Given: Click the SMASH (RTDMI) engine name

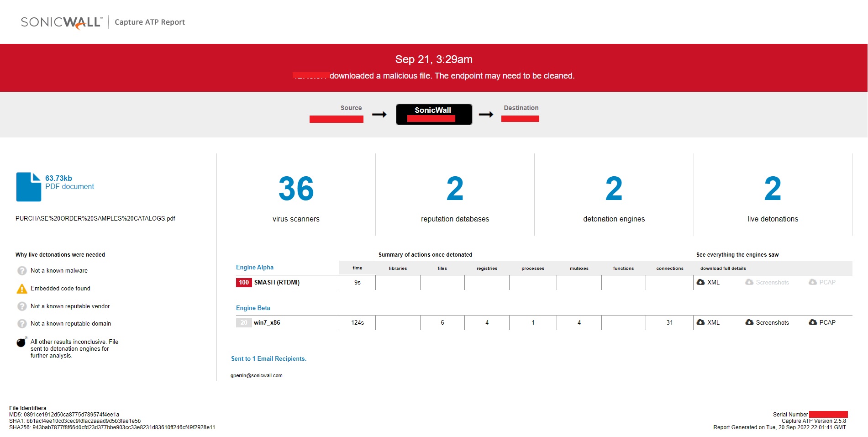Looking at the screenshot, I should pos(277,283).
